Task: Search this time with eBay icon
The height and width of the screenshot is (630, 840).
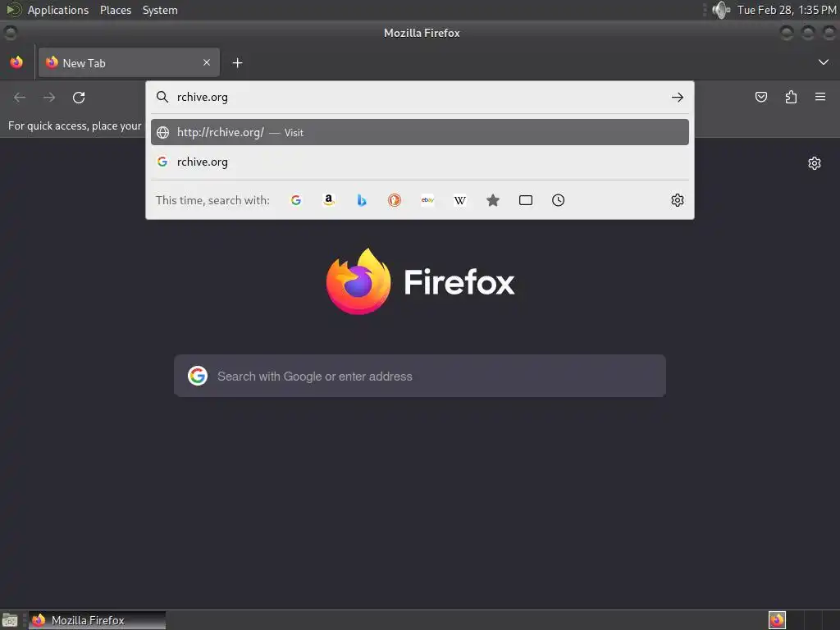Action: point(427,200)
